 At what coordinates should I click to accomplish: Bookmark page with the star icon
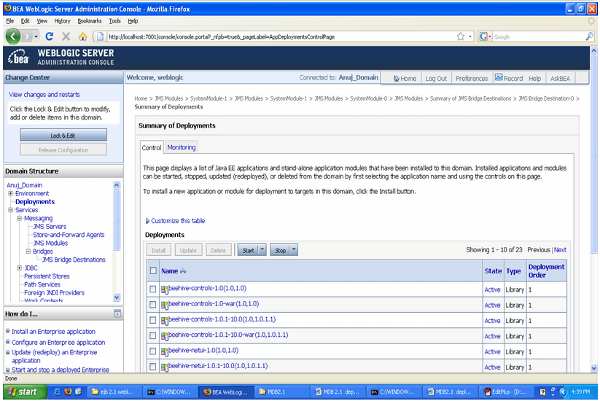[x=461, y=36]
